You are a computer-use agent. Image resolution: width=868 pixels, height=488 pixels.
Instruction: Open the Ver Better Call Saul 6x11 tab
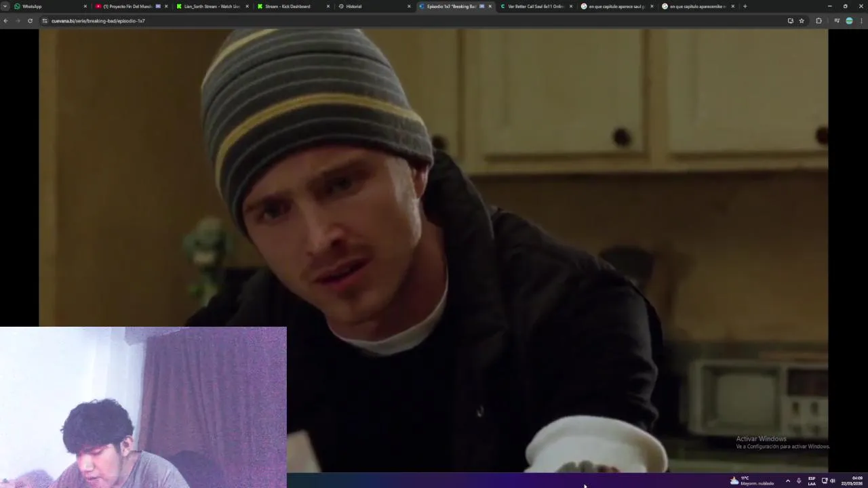click(x=536, y=6)
